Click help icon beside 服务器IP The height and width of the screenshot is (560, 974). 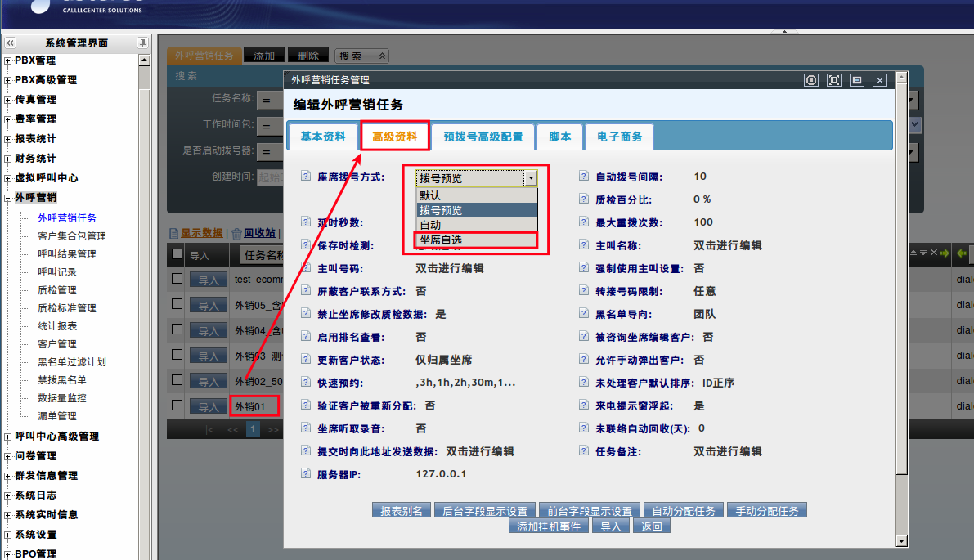306,473
